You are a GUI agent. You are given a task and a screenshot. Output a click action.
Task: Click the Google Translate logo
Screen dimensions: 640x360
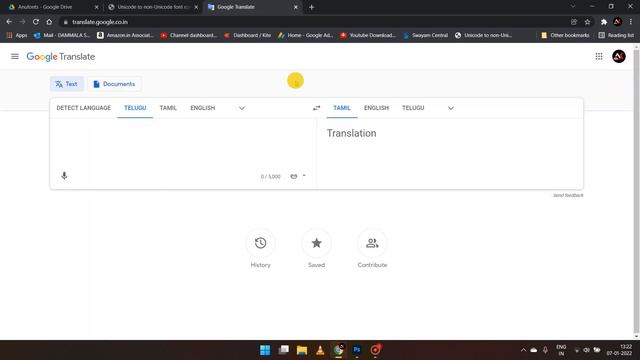pos(61,56)
